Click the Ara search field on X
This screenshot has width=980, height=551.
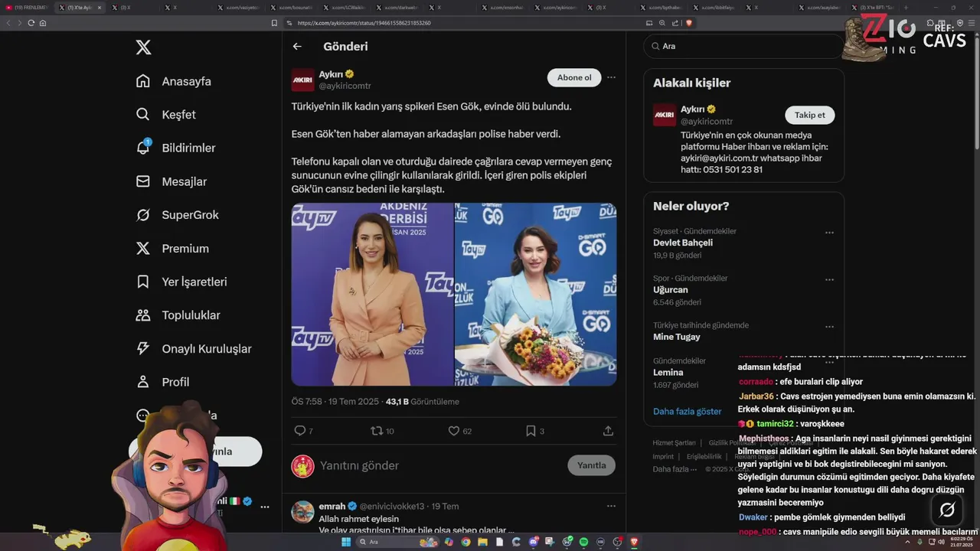point(743,46)
